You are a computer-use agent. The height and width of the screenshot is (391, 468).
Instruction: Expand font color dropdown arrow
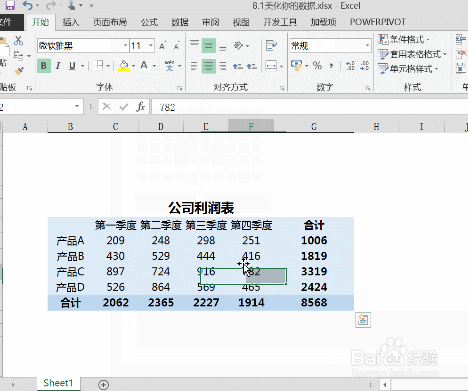pos(154,66)
